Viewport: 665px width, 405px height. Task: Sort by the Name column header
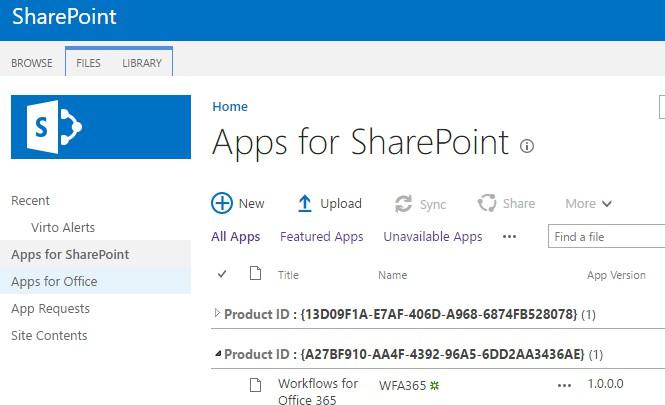point(393,275)
